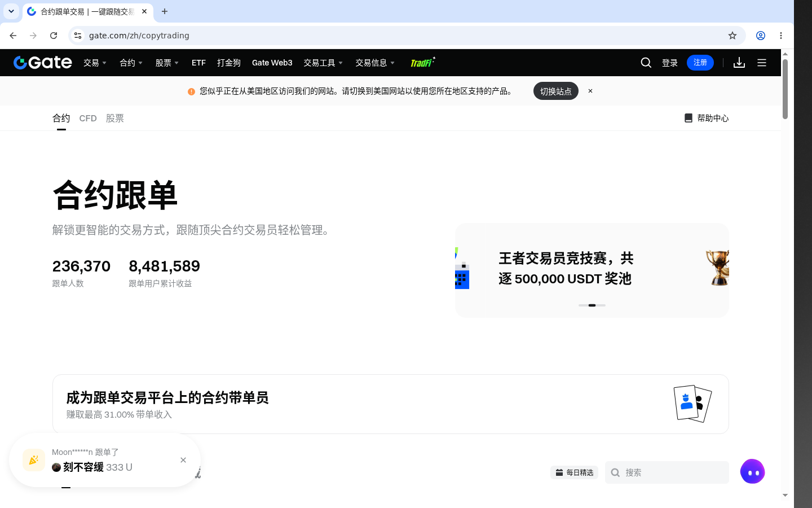Click the 切换站点 button
This screenshot has height=508, width=812.
(556, 91)
